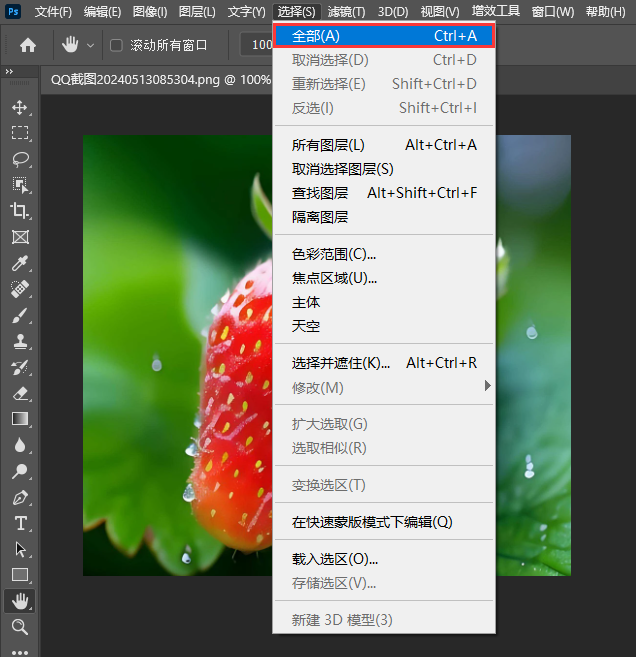Click the strawberry image canvas
636x657 pixels.
(x=177, y=355)
